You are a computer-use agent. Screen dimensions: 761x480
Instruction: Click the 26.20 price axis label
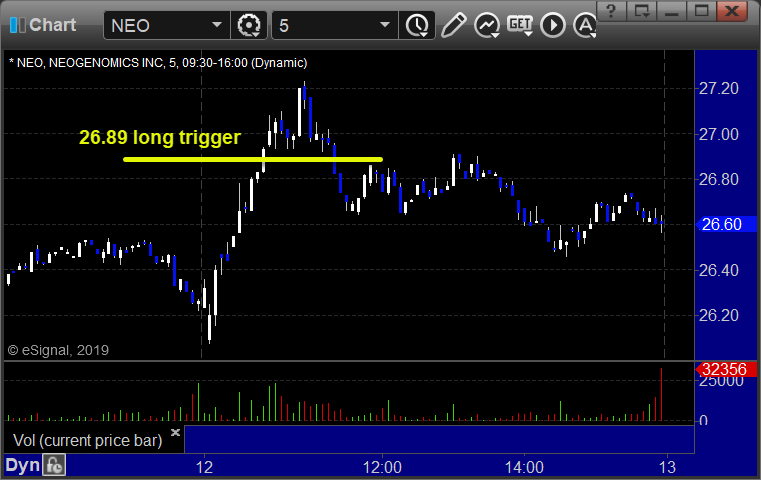coord(718,315)
